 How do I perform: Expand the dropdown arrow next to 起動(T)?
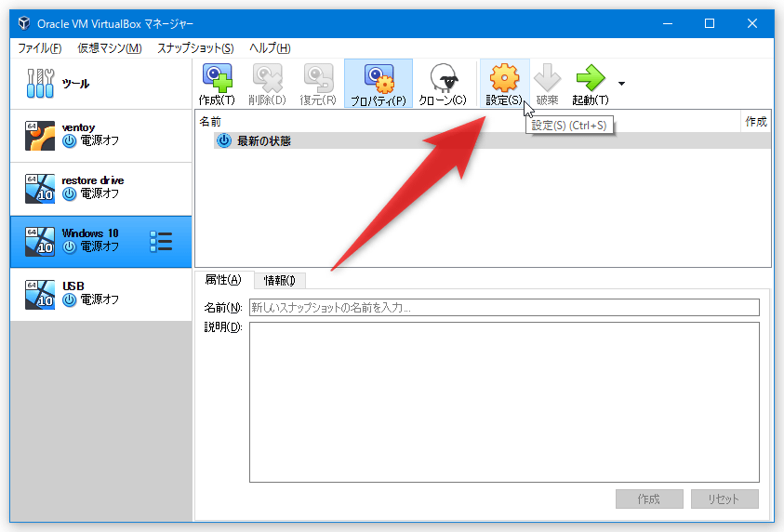tap(621, 84)
